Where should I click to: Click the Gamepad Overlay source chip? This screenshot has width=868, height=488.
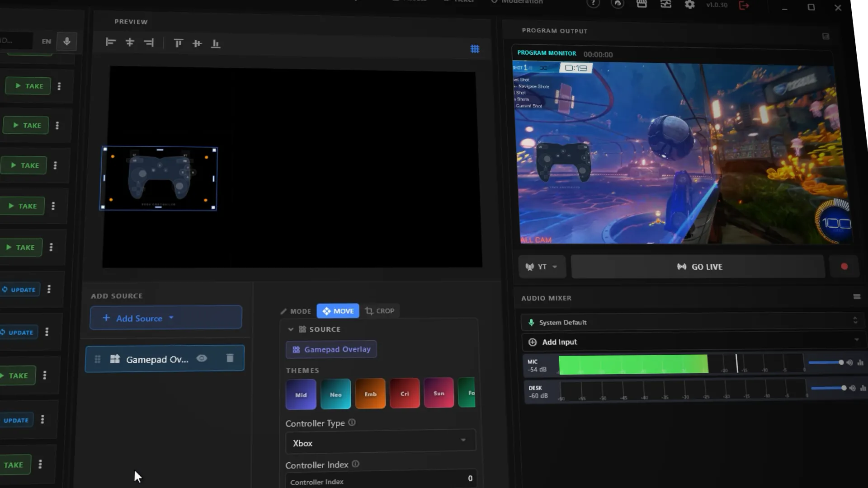(331, 349)
